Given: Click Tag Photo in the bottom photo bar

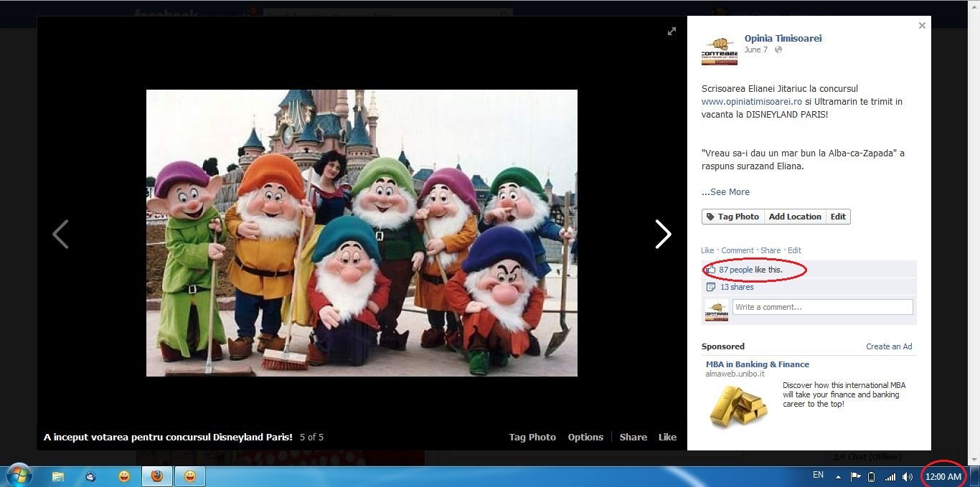Looking at the screenshot, I should point(532,437).
